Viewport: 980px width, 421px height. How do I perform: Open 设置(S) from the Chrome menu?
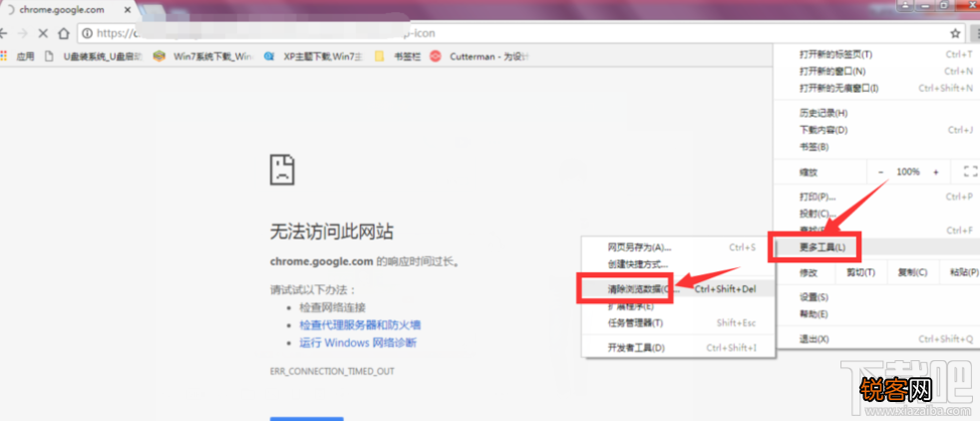875,297
